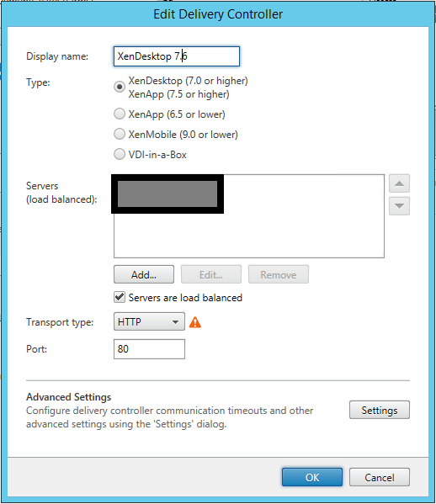Confirm changes with the OK button

(312, 477)
